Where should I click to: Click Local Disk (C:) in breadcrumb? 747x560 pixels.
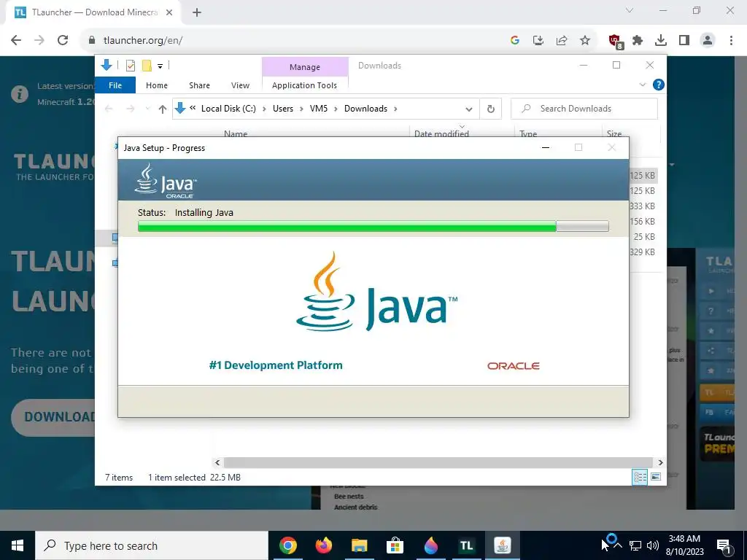click(228, 109)
